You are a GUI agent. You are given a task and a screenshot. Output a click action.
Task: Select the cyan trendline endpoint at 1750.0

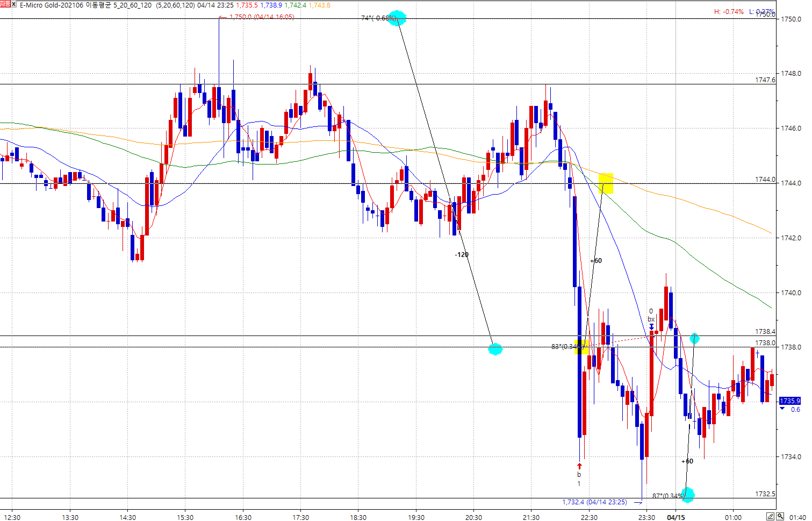397,18
